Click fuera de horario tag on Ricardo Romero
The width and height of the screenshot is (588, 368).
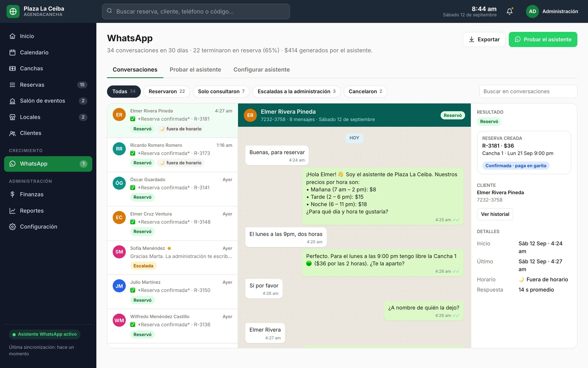pos(180,163)
